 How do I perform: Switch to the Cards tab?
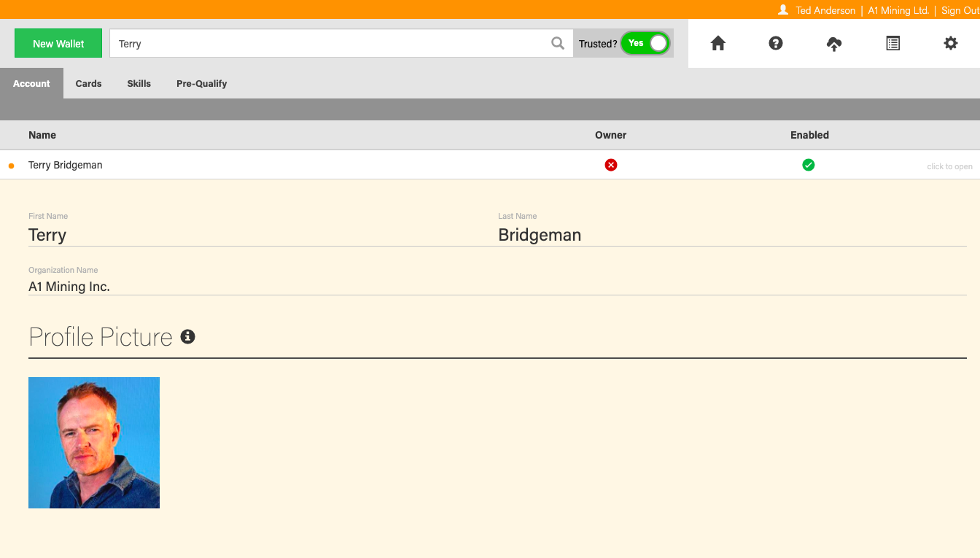click(88, 83)
